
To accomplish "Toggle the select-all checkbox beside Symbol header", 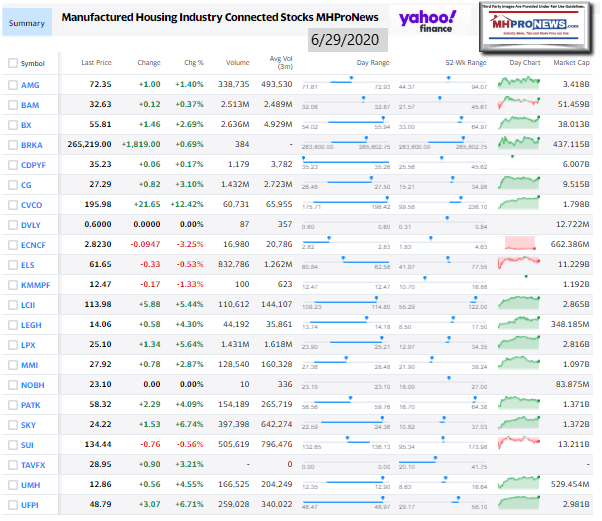I will (12, 64).
